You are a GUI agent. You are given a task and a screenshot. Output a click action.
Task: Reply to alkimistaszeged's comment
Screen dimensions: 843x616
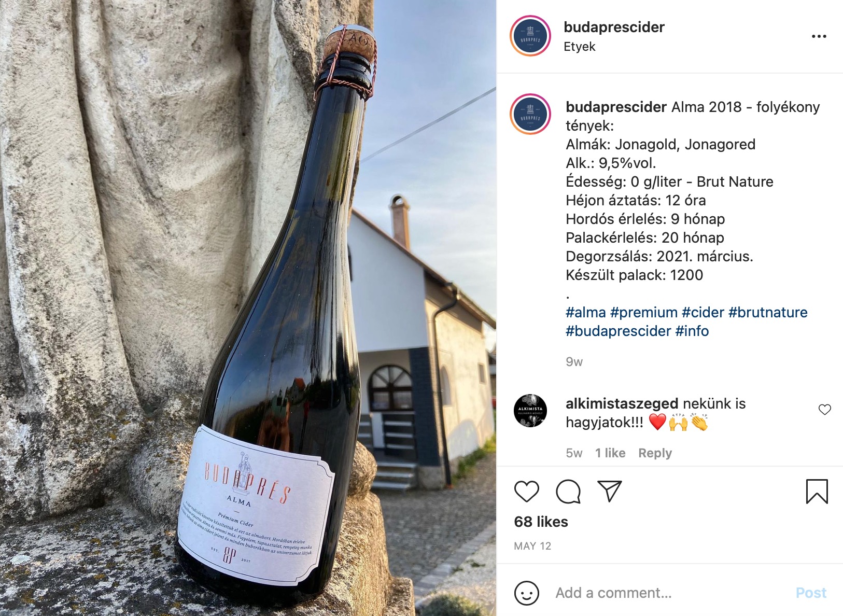(655, 453)
